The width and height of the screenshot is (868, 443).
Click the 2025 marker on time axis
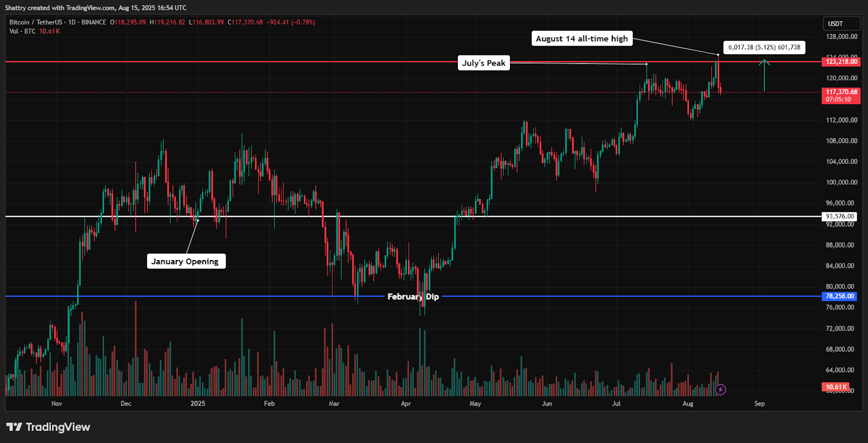coord(198,404)
